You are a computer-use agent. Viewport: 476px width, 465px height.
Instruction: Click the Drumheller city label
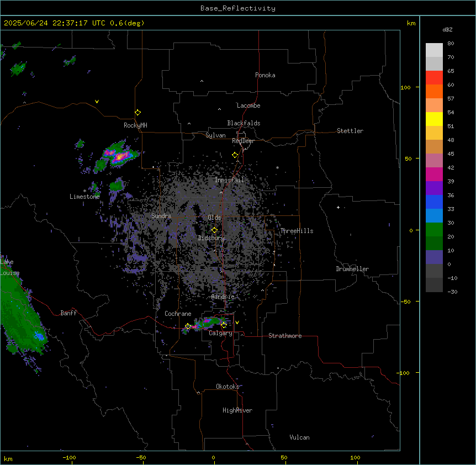[x=352, y=269]
